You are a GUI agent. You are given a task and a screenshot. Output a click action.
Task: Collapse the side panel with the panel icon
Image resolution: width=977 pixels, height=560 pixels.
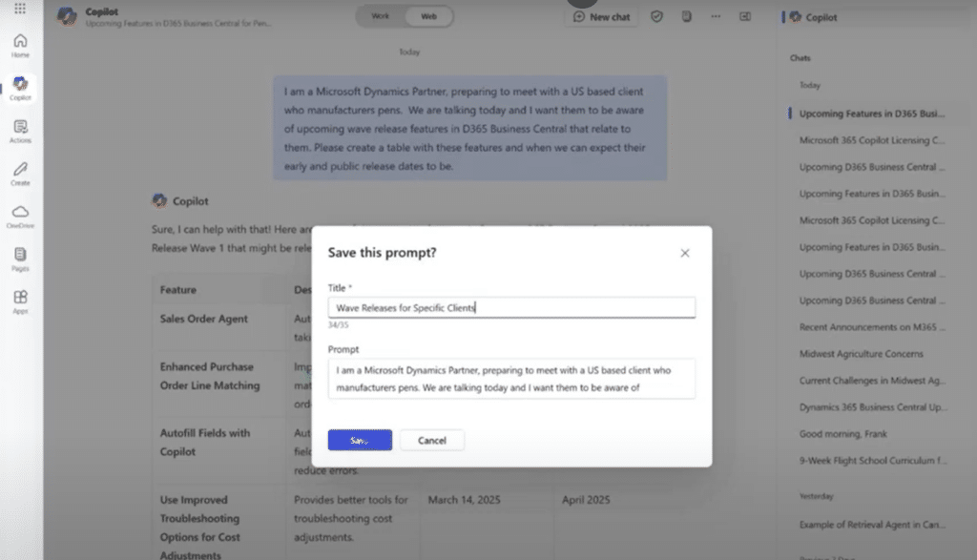coord(745,16)
